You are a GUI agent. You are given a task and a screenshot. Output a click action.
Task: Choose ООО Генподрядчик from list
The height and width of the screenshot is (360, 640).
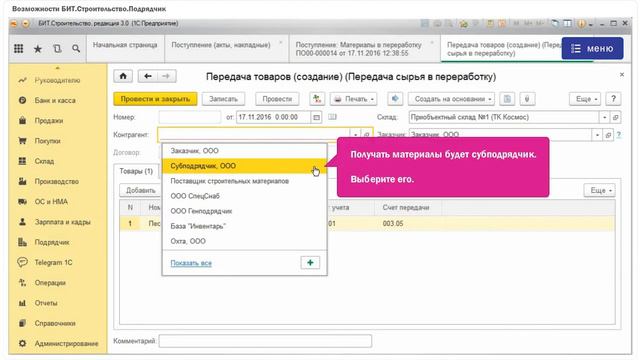244,211
